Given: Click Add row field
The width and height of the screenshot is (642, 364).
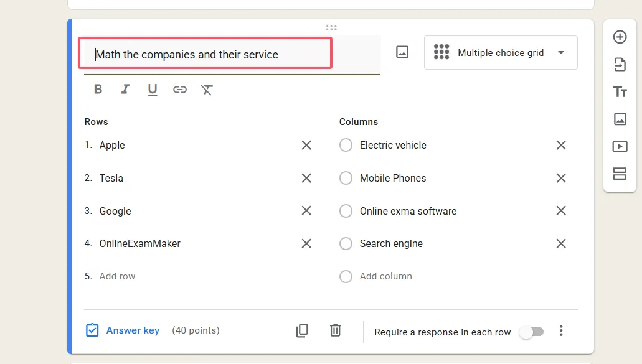Looking at the screenshot, I should coord(117,276).
